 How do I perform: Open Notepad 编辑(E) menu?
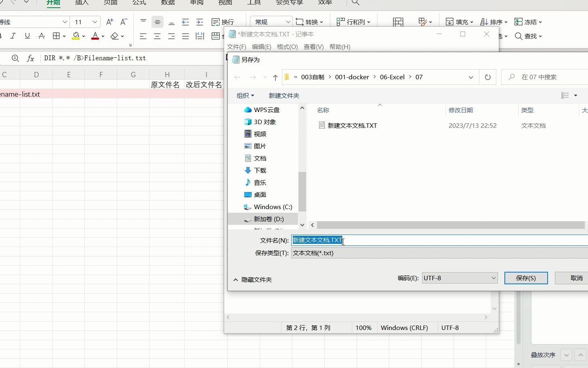[262, 47]
